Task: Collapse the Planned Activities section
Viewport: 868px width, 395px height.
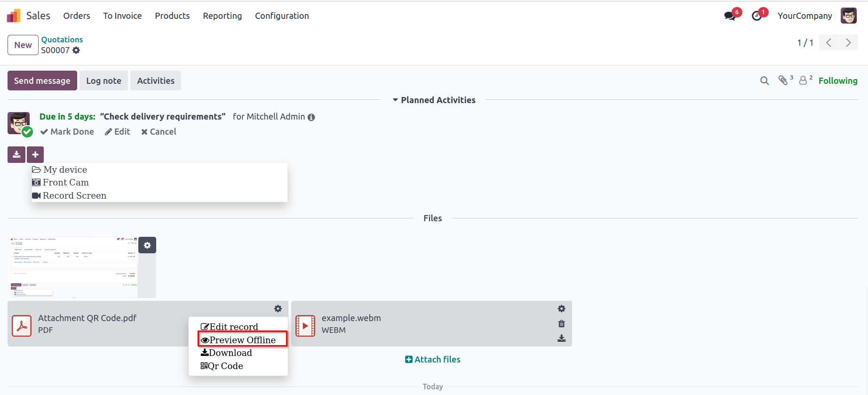Action: pyautogui.click(x=434, y=100)
